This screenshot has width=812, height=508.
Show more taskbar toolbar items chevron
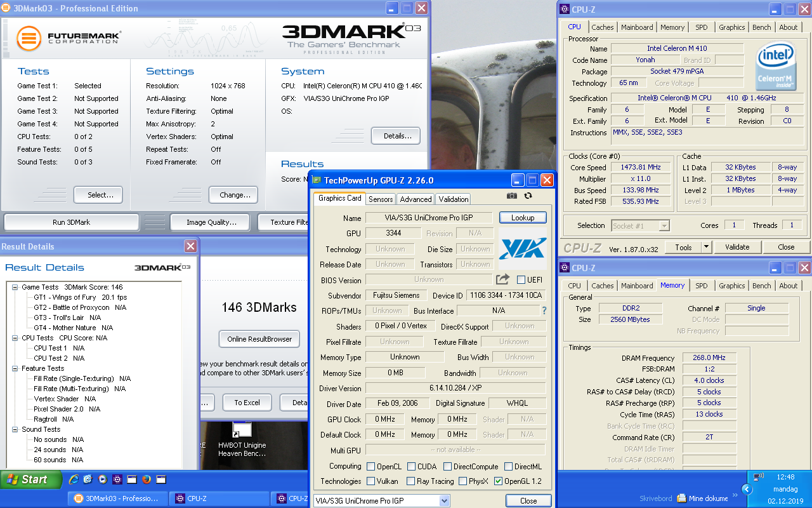coord(735,495)
